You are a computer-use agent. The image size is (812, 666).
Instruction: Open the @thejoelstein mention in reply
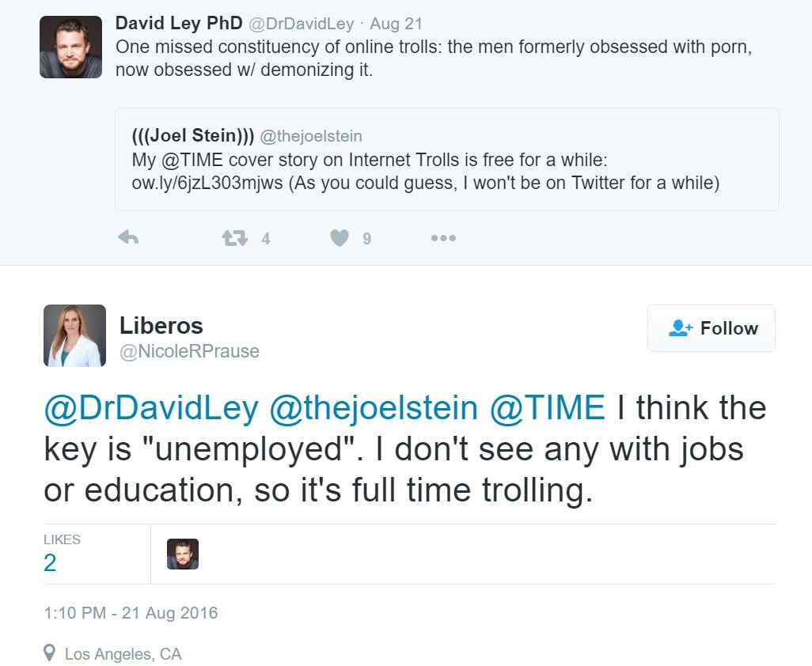374,408
